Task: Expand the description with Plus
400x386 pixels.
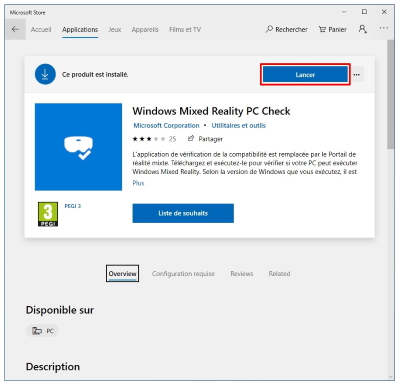Action: tap(138, 183)
